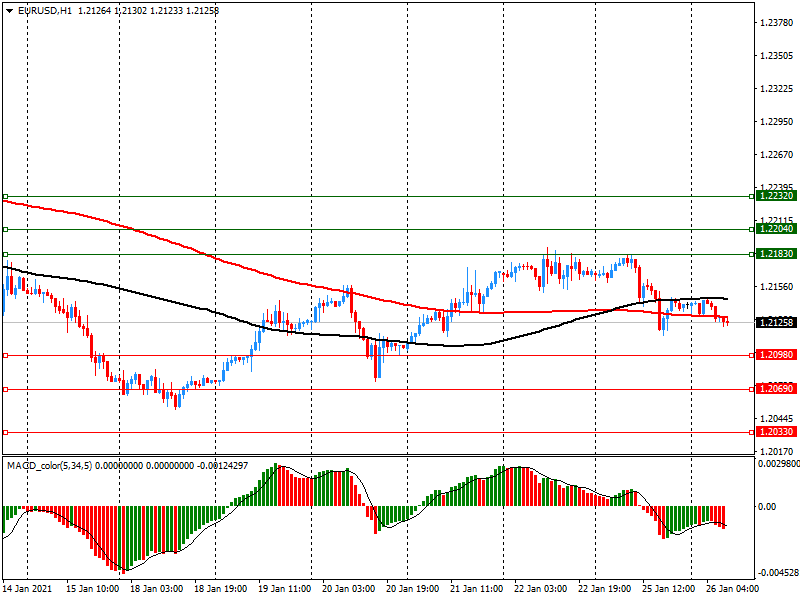The height and width of the screenshot is (600, 800).
Task: Click right-end handle of the 1.20690 line
Action: (x=751, y=389)
